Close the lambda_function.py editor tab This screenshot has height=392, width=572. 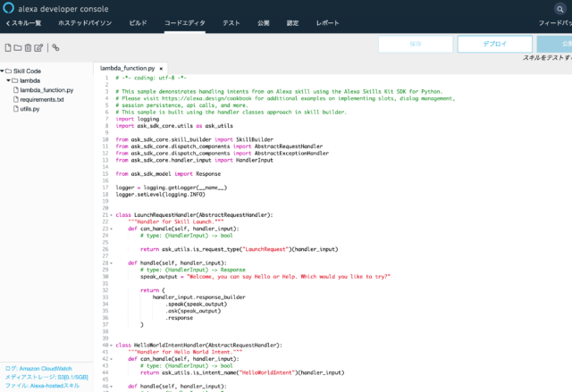tap(161, 69)
